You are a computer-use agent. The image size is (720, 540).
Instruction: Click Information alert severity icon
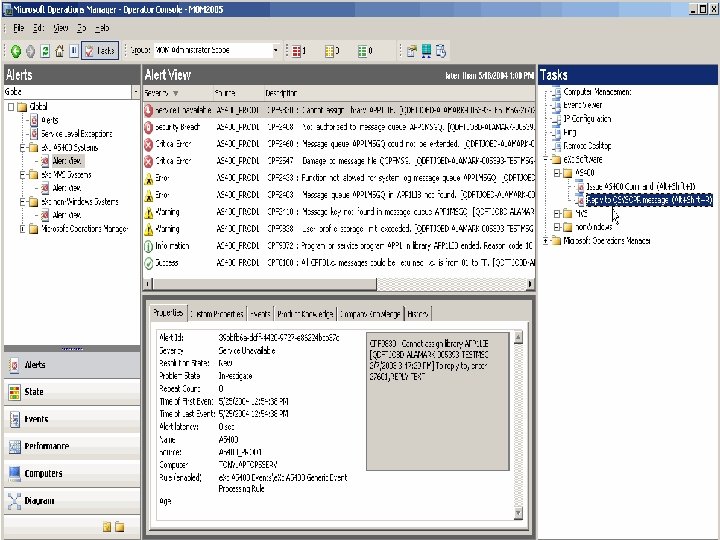click(x=148, y=247)
